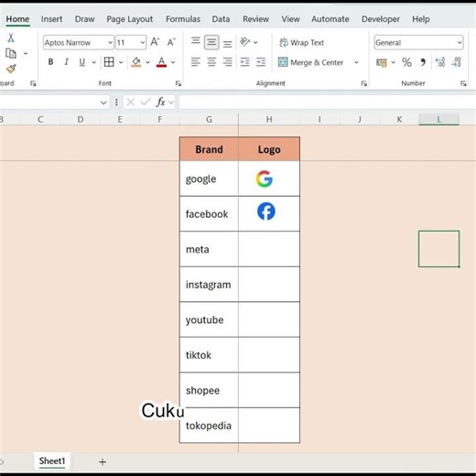Image resolution: width=476 pixels, height=476 pixels.
Task: Open Clipboard dialog launcher
Action: tap(33, 83)
